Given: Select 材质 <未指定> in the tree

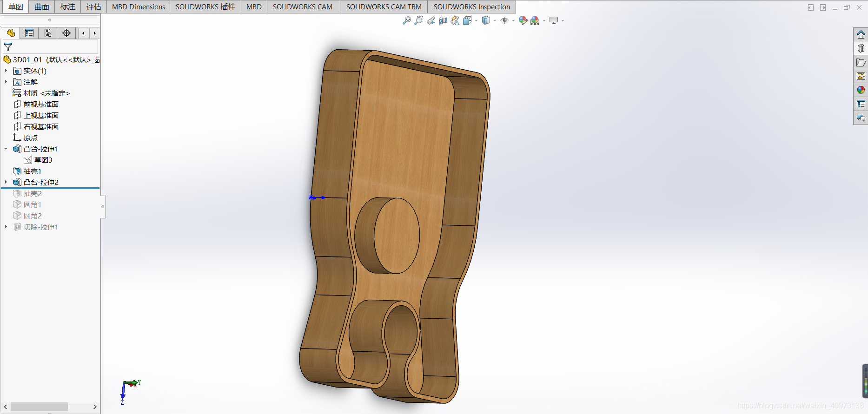Looking at the screenshot, I should (x=41, y=93).
